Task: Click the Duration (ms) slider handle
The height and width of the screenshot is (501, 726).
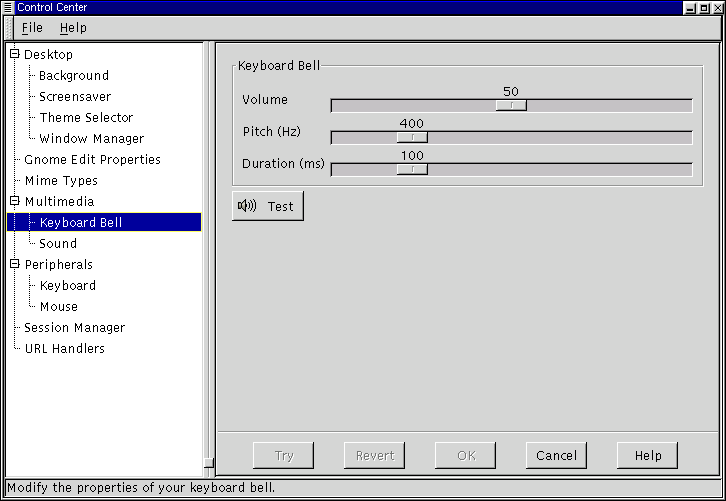Action: (412, 169)
